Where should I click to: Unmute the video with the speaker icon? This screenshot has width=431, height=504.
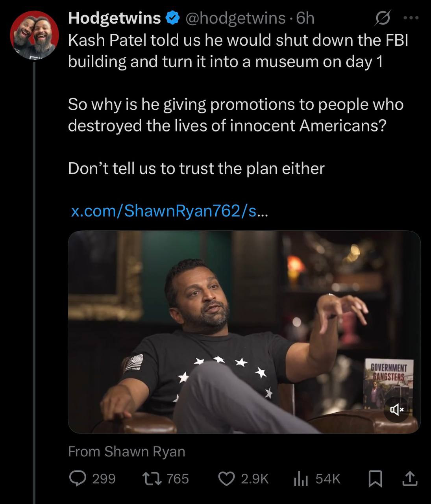396,410
